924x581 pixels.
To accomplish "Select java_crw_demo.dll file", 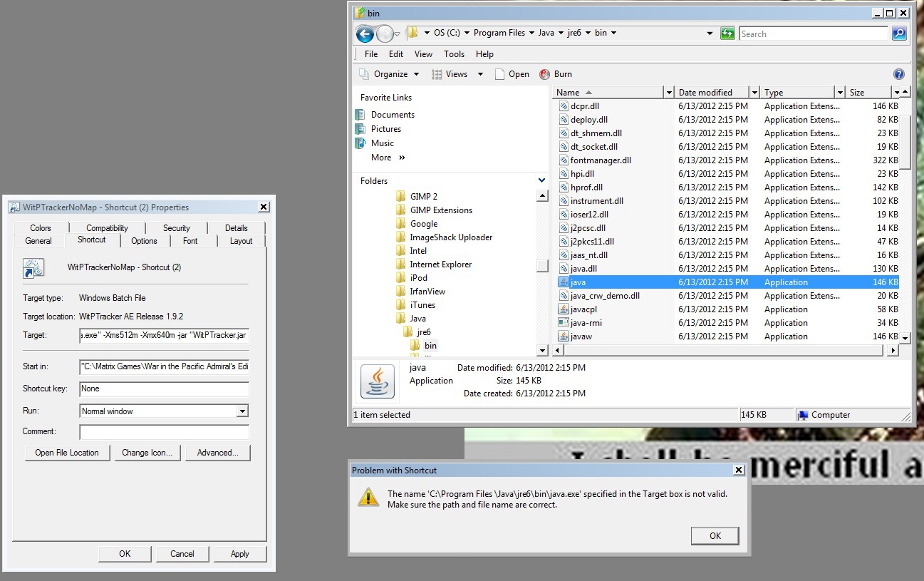I will tap(605, 296).
